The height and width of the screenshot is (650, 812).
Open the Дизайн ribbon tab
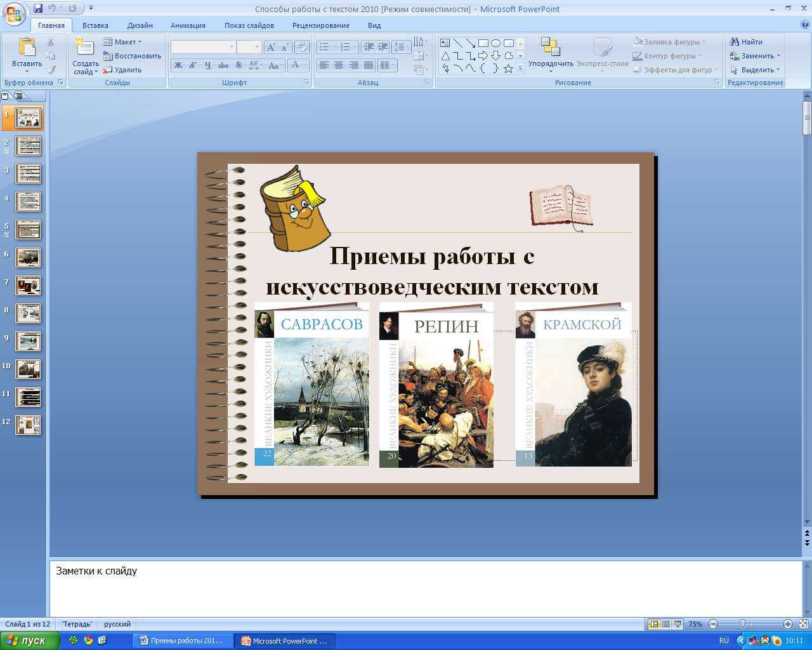(x=140, y=25)
